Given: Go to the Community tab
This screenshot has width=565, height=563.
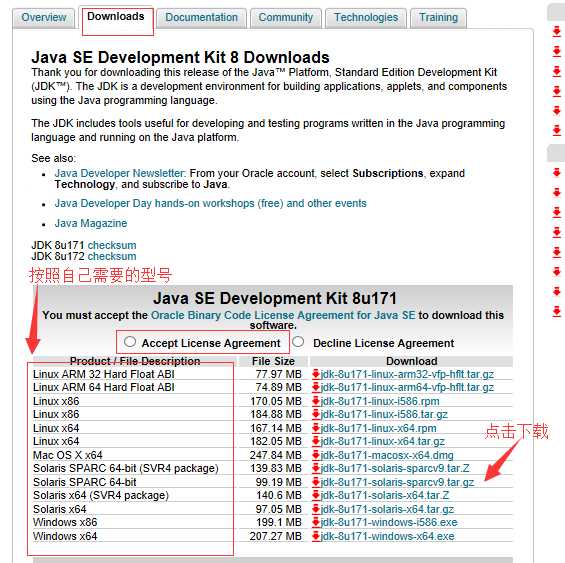Looking at the screenshot, I should [286, 17].
